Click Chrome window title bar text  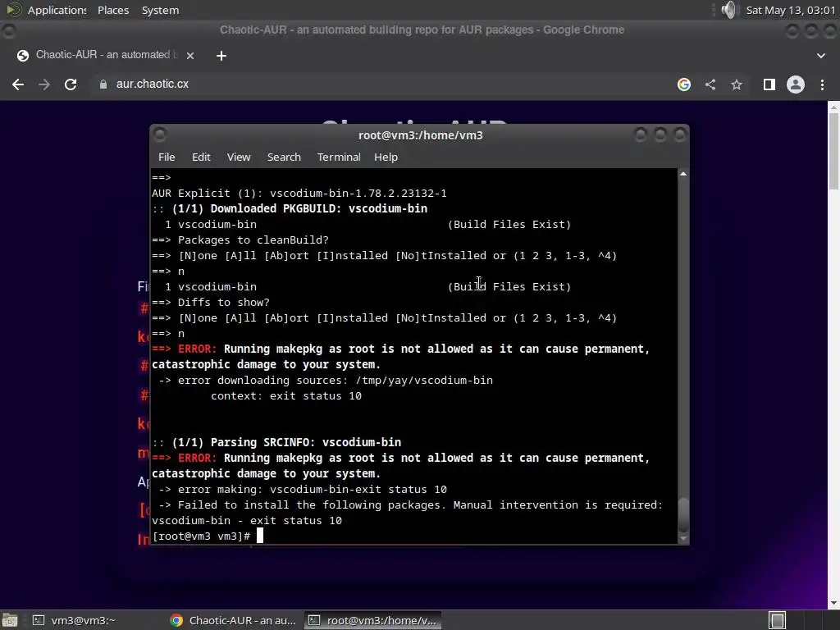coord(422,30)
